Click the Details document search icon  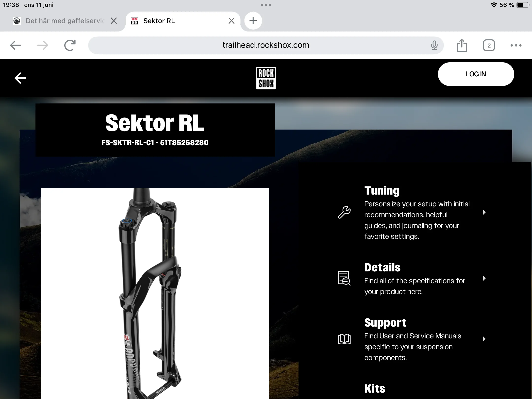click(x=344, y=278)
